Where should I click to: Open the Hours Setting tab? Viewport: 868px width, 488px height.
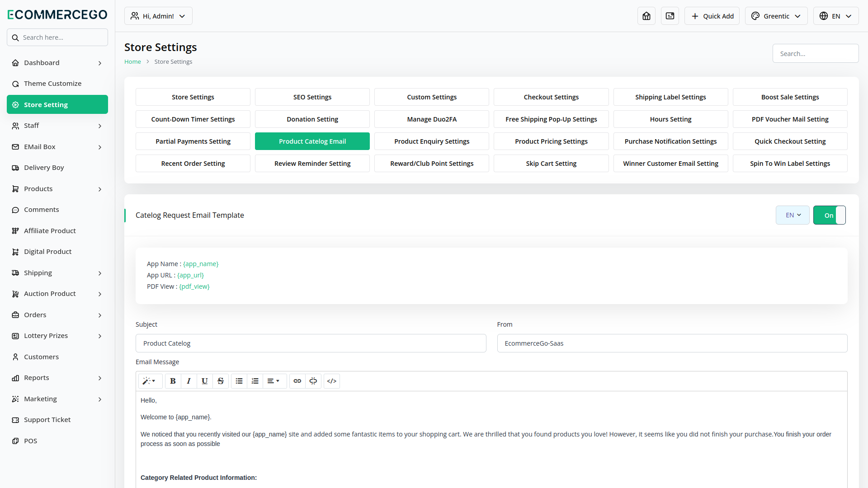click(x=670, y=119)
